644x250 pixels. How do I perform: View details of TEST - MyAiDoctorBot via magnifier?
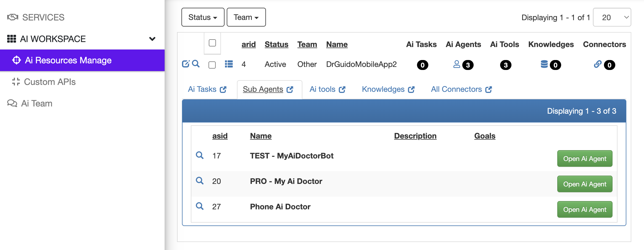(199, 155)
